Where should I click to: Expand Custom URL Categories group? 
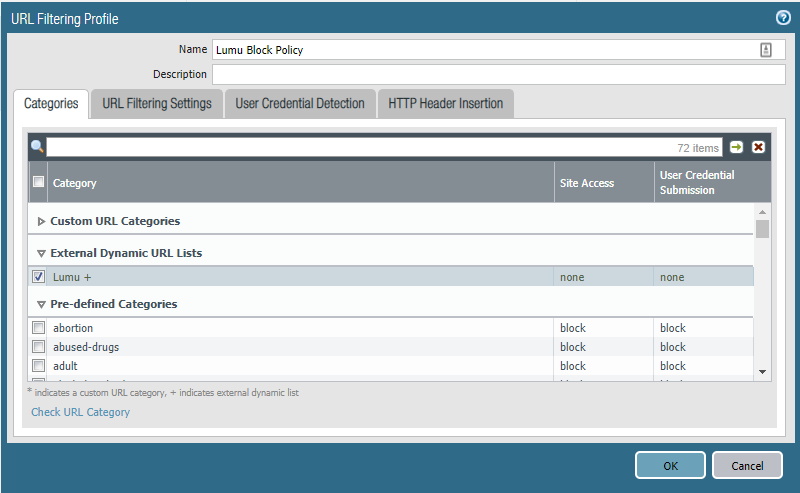(x=41, y=221)
